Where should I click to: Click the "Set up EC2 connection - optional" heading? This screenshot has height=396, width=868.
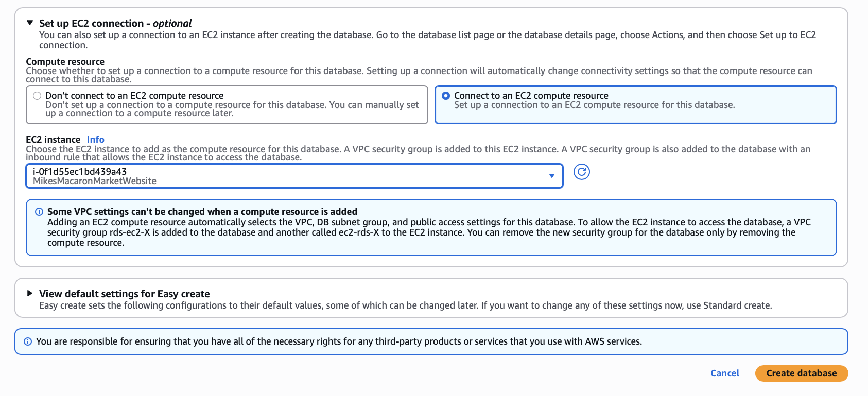[x=115, y=23]
